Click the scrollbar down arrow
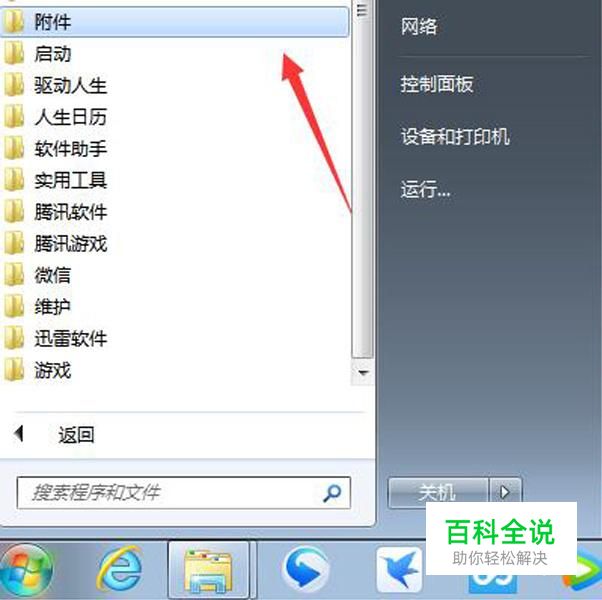This screenshot has height=600, width=602. click(362, 372)
